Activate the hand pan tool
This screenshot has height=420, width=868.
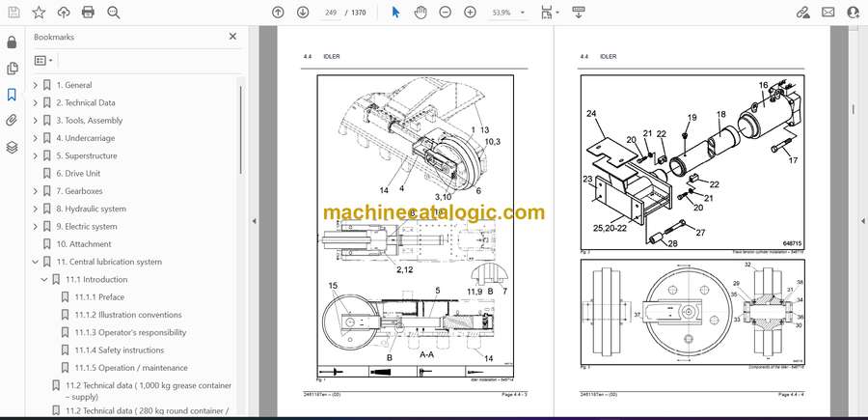[x=420, y=13]
